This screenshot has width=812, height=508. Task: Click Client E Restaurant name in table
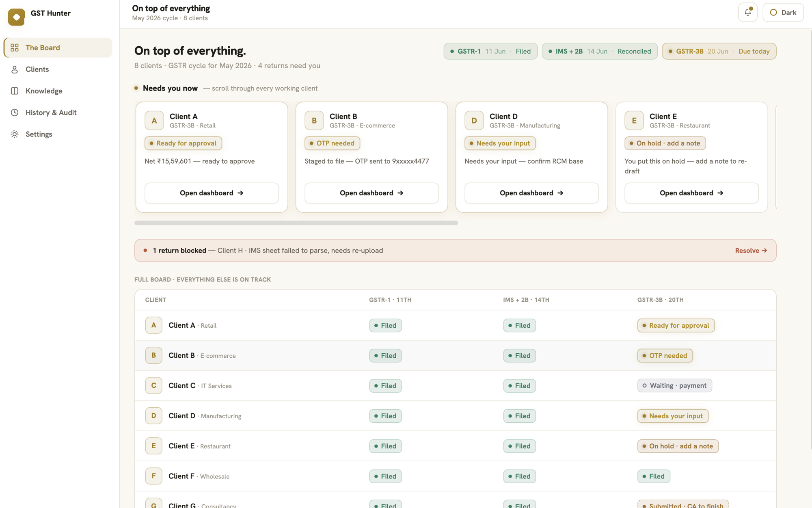pyautogui.click(x=199, y=446)
